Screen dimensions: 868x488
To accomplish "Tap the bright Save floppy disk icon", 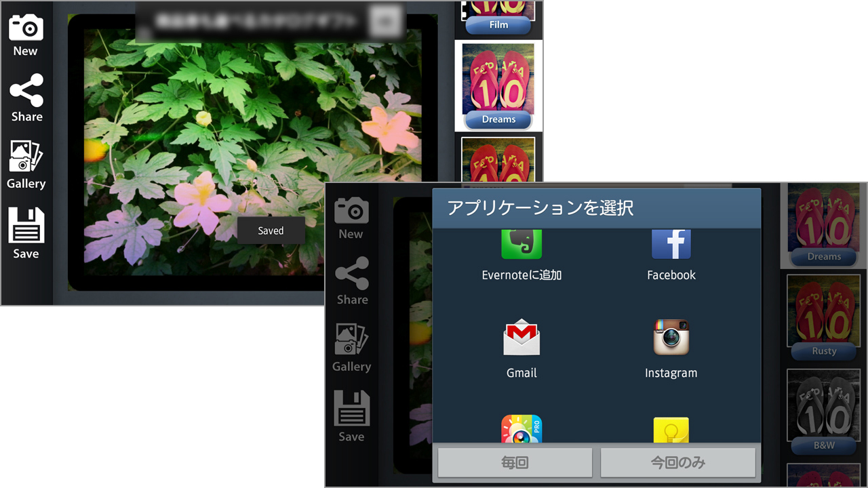I will tap(26, 233).
